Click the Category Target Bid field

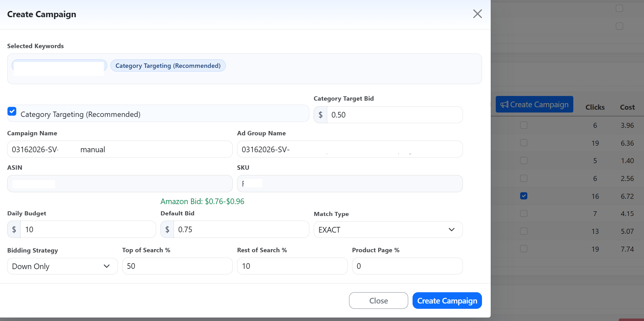coord(394,115)
